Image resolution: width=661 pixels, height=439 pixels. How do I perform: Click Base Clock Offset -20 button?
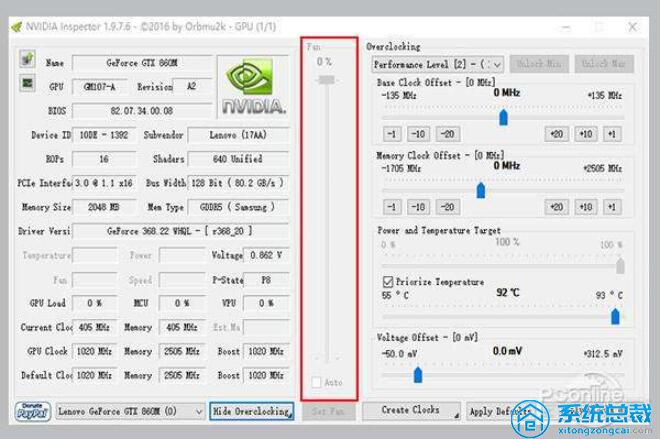click(448, 135)
